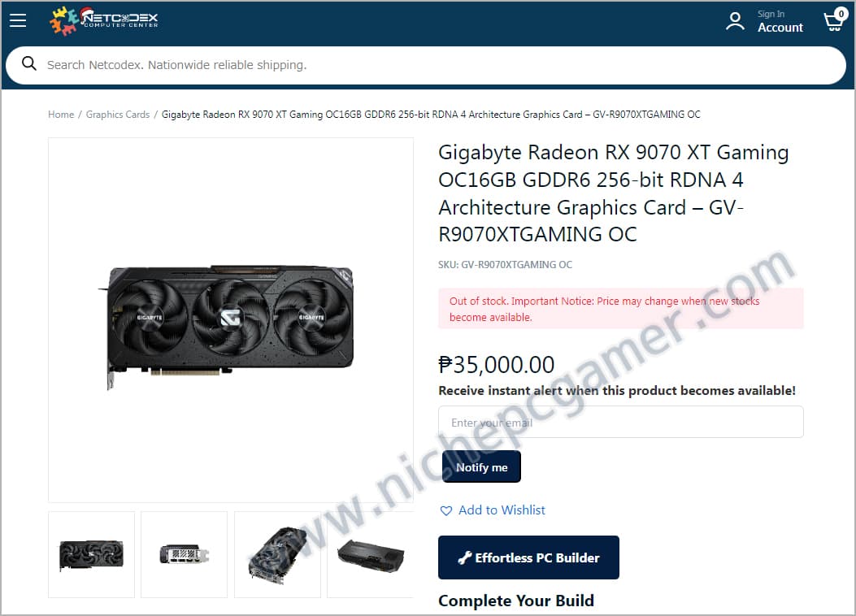856x616 pixels.
Task: Open the hamburger menu
Action: pos(18,21)
